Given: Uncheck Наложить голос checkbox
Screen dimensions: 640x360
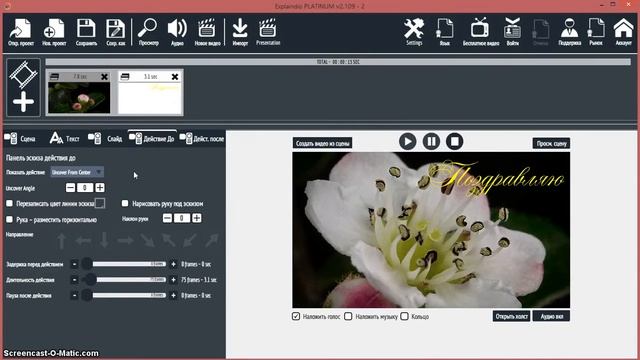Looking at the screenshot, I should tap(296, 316).
